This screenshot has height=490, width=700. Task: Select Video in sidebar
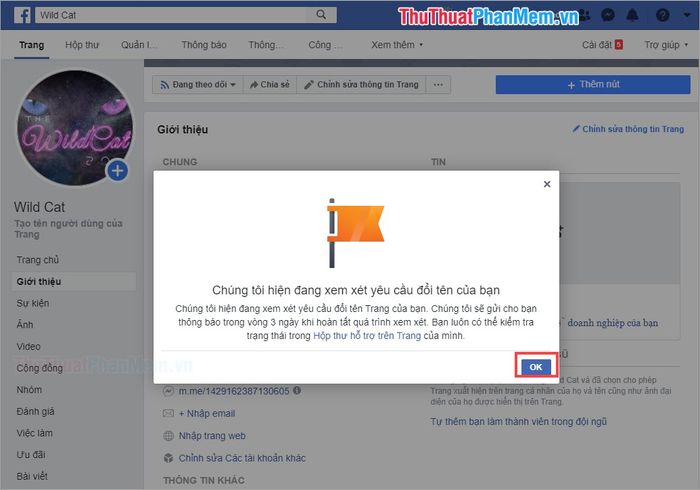coord(28,346)
